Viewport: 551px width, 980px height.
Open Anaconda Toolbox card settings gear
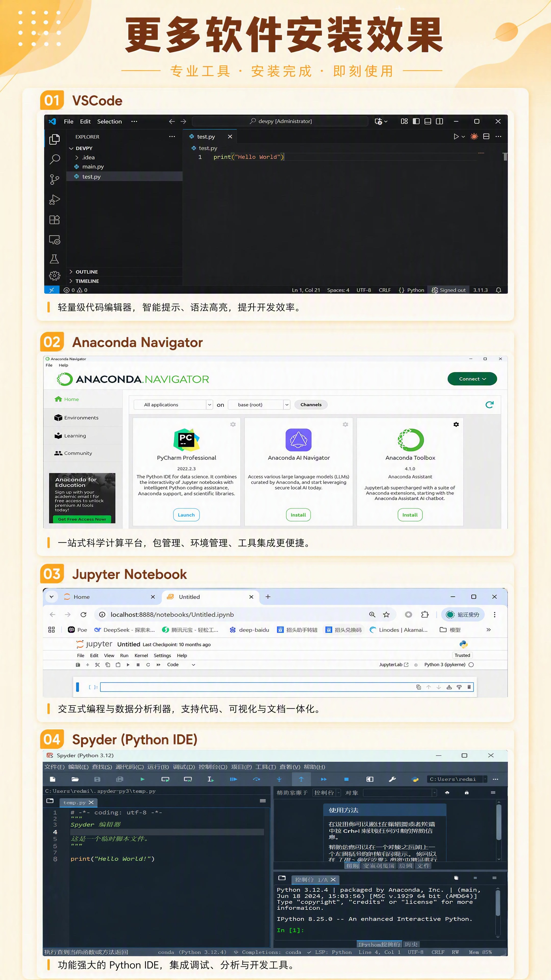coord(456,424)
